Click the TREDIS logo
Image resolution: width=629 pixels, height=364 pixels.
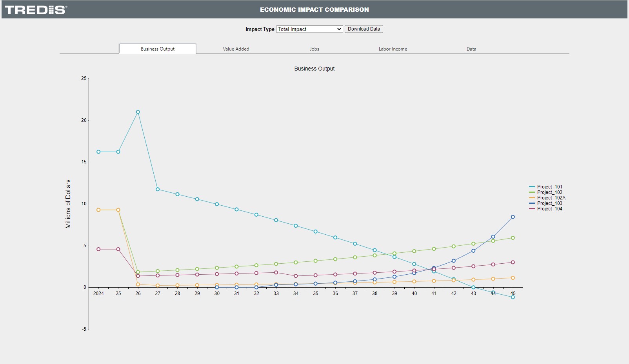(36, 10)
